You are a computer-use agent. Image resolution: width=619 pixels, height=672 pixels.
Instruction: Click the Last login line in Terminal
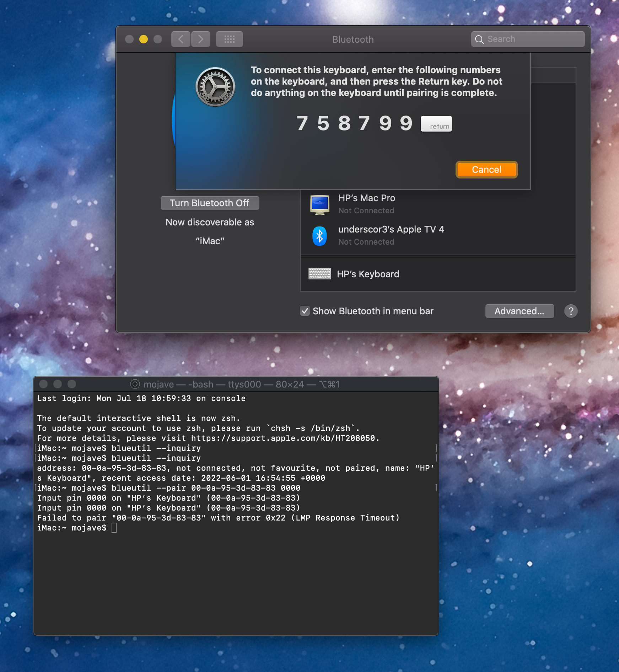pyautogui.click(x=141, y=399)
